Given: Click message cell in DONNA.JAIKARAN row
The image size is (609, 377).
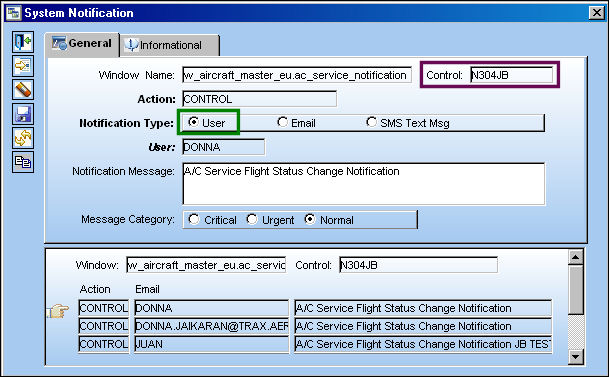Looking at the screenshot, I should (423, 326).
